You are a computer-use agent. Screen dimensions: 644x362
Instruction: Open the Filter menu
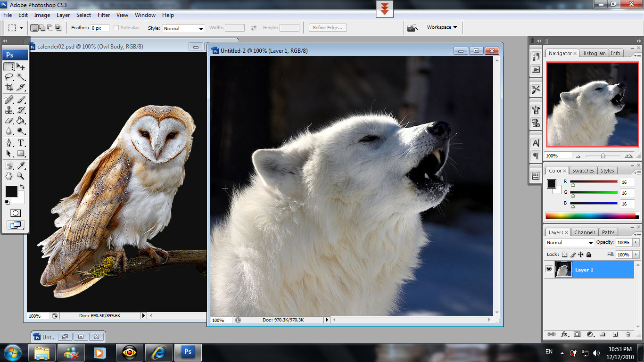(x=104, y=15)
